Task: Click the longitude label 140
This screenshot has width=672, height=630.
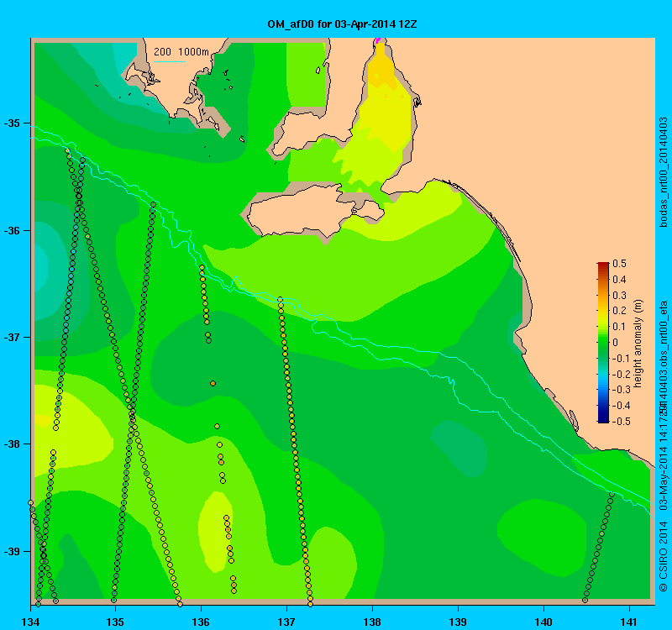Action: click(543, 622)
